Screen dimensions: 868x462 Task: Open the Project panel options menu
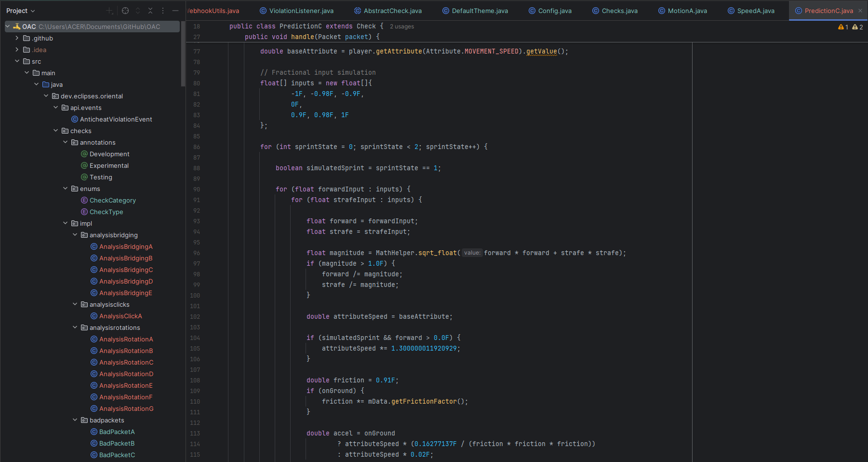[x=163, y=11]
